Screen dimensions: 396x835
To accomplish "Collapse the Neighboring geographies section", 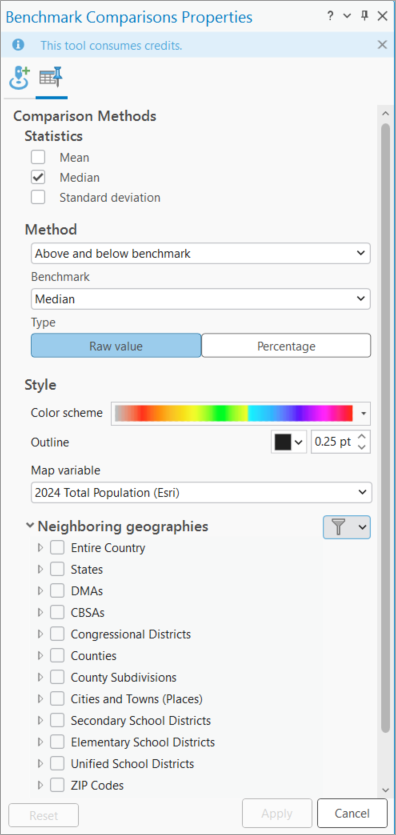I will [x=29, y=526].
